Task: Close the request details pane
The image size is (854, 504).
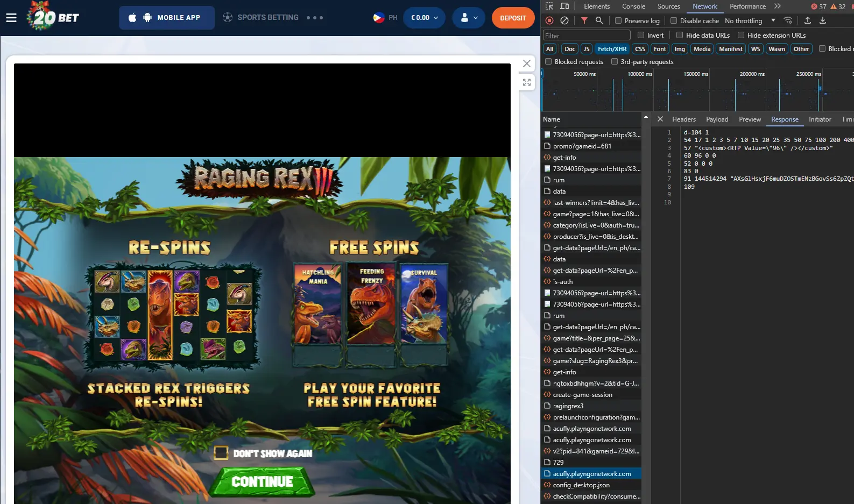Action: coord(660,119)
